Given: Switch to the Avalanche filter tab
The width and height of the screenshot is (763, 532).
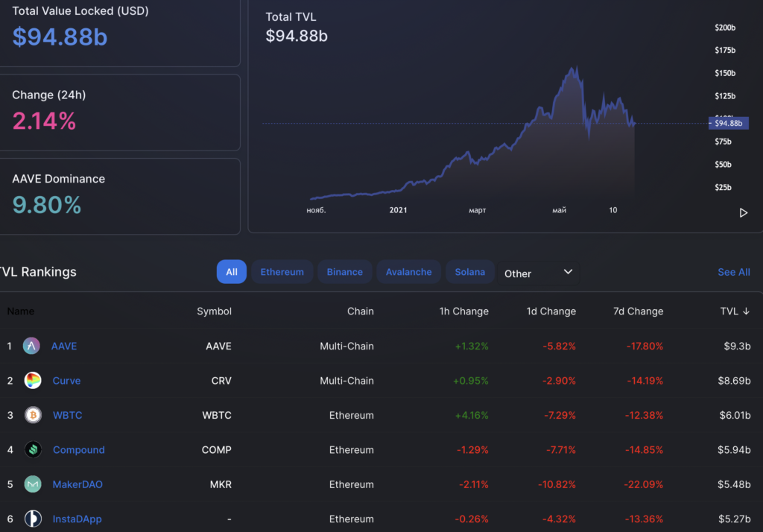Looking at the screenshot, I should click(408, 271).
